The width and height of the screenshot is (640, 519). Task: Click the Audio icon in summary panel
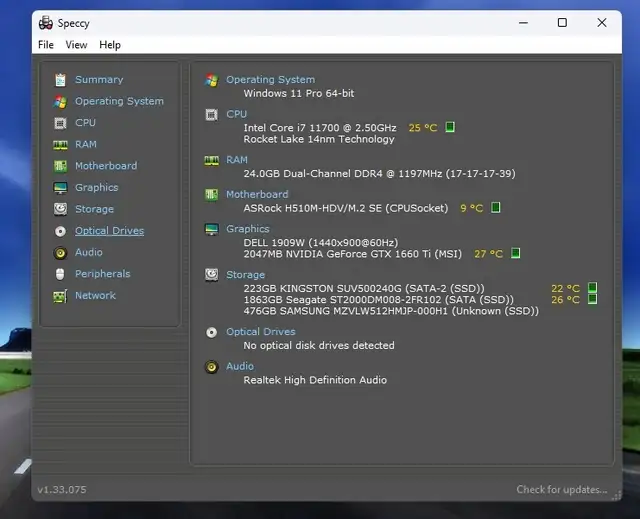point(211,367)
